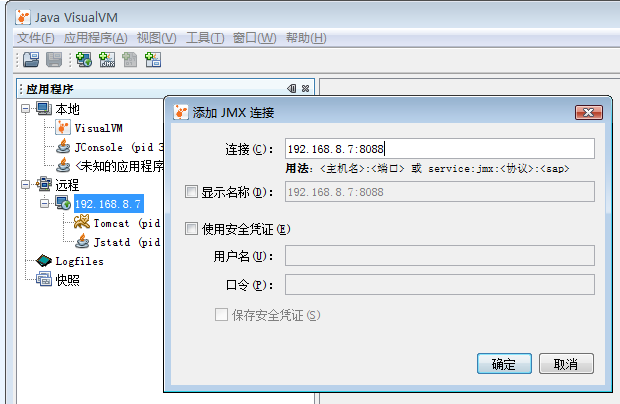The image size is (620, 404).
Task: Click the Save toolbar icon
Action: (x=54, y=60)
